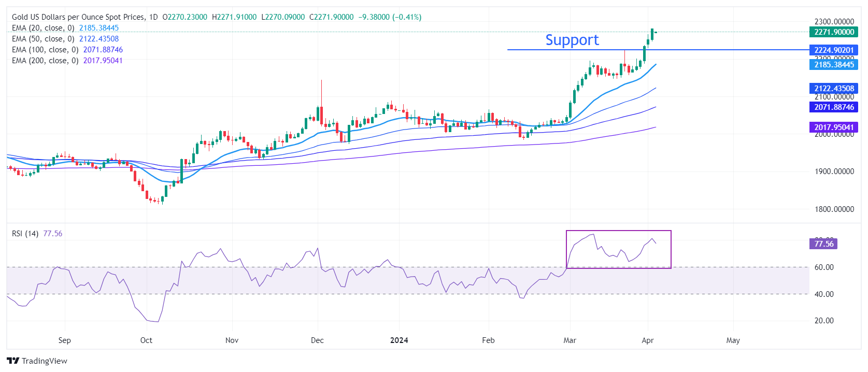The height and width of the screenshot is (372, 868).
Task: Click the Apr label on time axis
Action: tap(647, 340)
